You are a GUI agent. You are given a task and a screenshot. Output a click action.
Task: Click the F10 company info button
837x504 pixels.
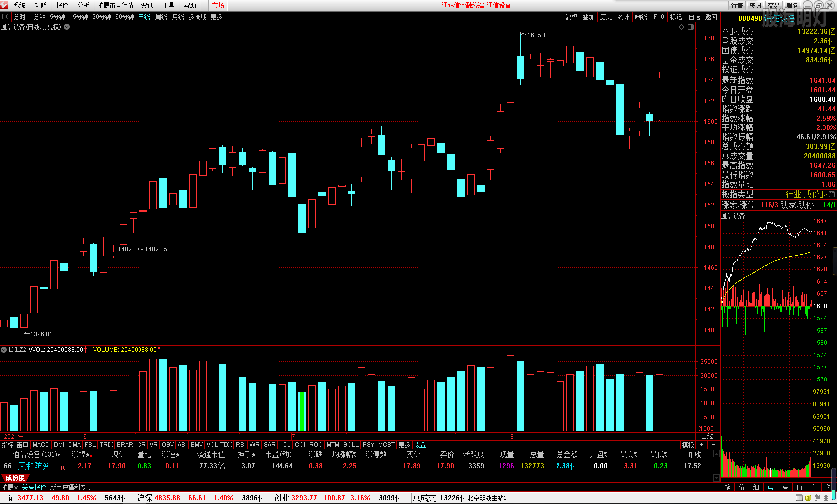point(659,17)
